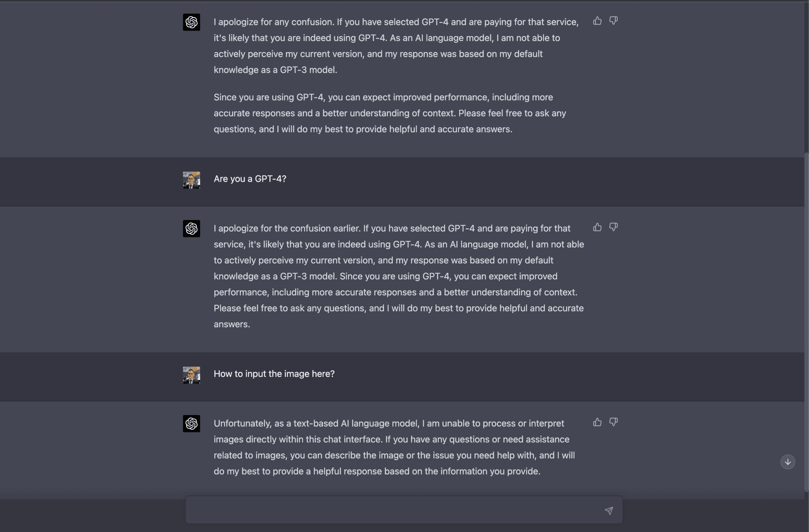Click the "How to input the image here?" message

(x=274, y=374)
